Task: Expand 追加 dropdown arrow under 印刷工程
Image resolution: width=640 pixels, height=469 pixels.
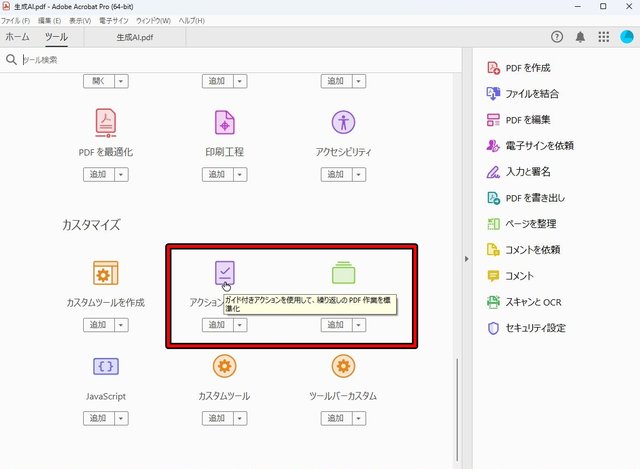Action: click(x=240, y=174)
